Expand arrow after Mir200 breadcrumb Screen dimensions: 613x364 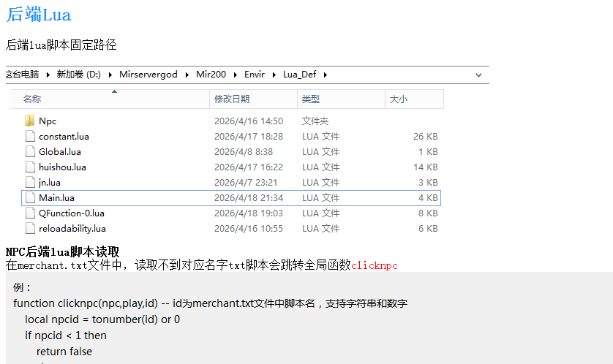tap(236, 75)
